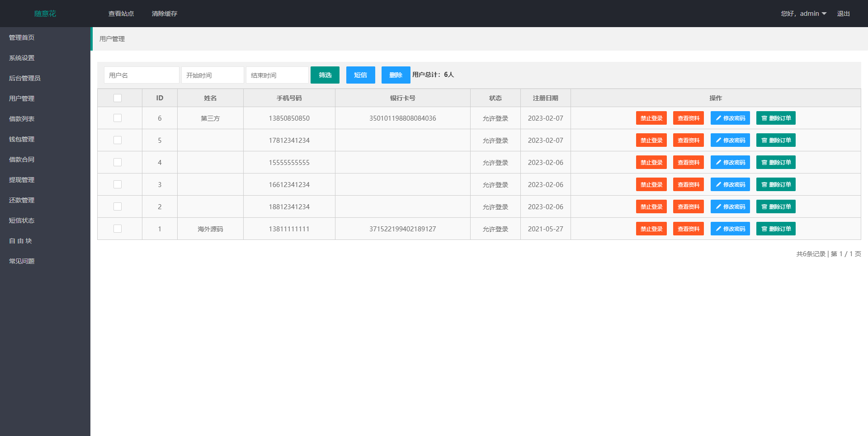Click pencil icon for user ID 3
This screenshot has height=436, width=868.
pyautogui.click(x=718, y=185)
